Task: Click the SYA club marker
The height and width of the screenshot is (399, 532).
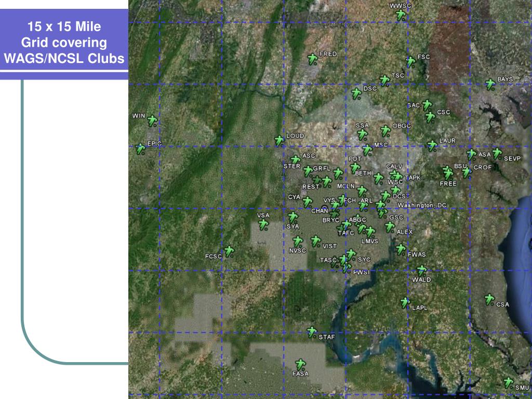Action: 293,218
